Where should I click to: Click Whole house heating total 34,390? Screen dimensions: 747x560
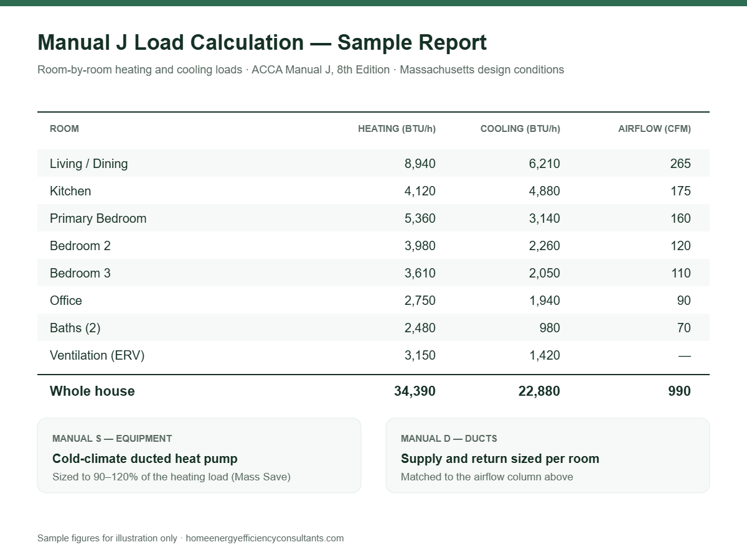coord(415,391)
